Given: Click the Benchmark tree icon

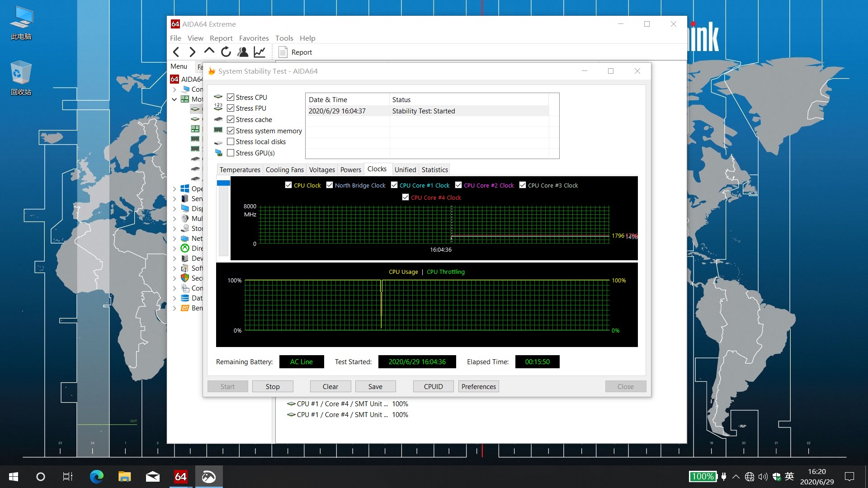Looking at the screenshot, I should [185, 308].
